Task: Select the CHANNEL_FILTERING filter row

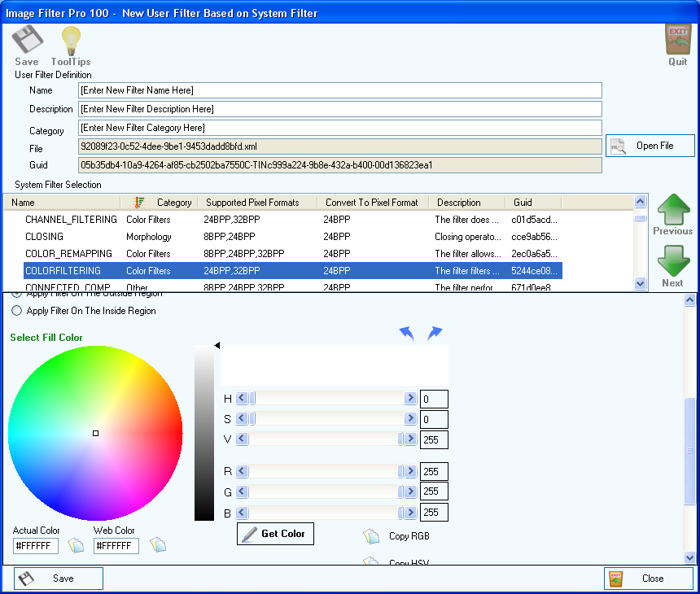Action: point(292,220)
